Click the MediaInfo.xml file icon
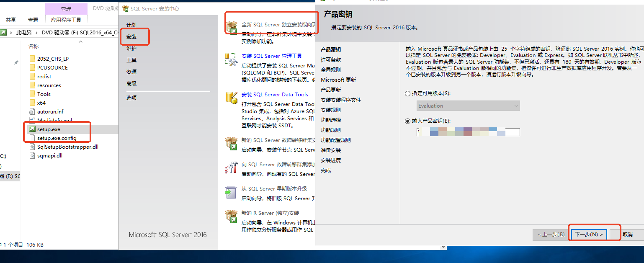The width and height of the screenshot is (644, 263). pos(32,120)
